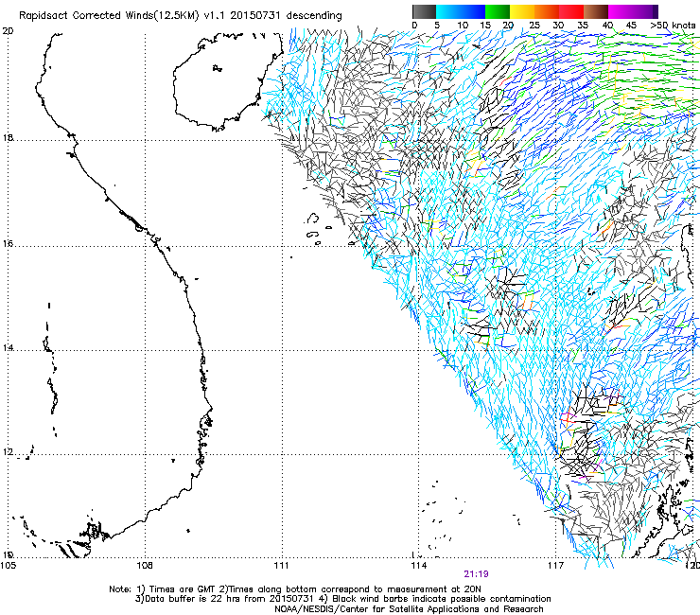Click the '>50 knots' legend label

coord(673,26)
